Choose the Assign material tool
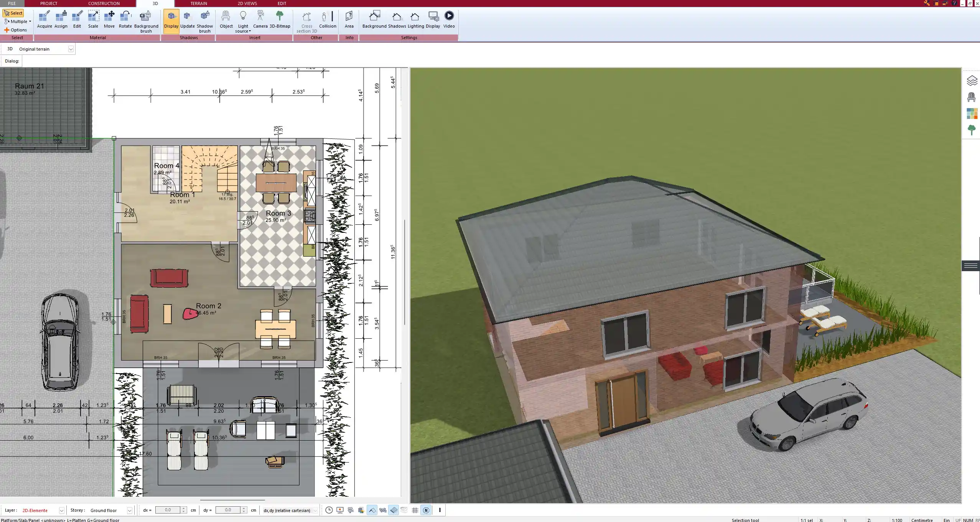980x522 pixels. click(61, 20)
